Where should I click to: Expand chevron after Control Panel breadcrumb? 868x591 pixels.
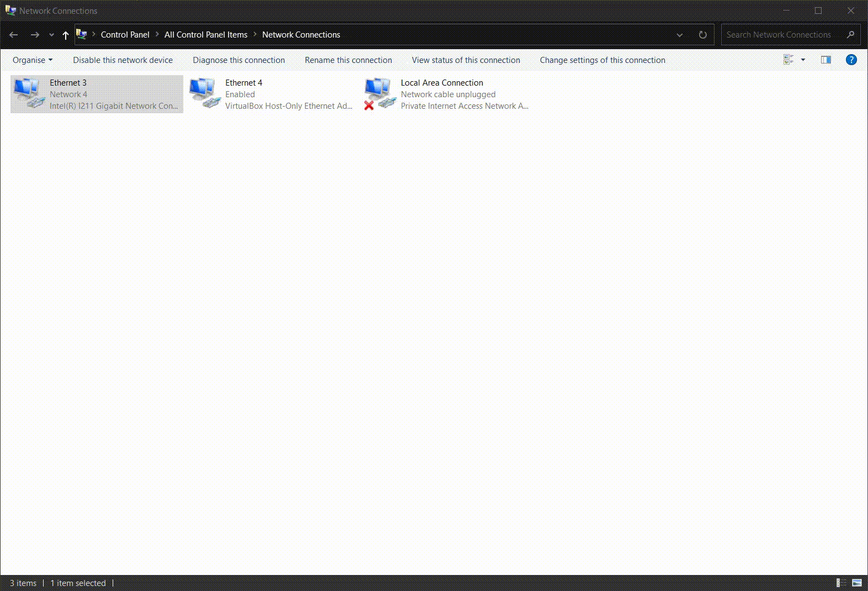(157, 35)
